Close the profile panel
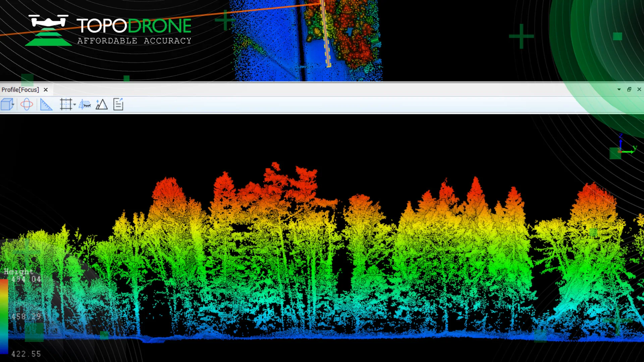This screenshot has height=362, width=644. (639, 89)
